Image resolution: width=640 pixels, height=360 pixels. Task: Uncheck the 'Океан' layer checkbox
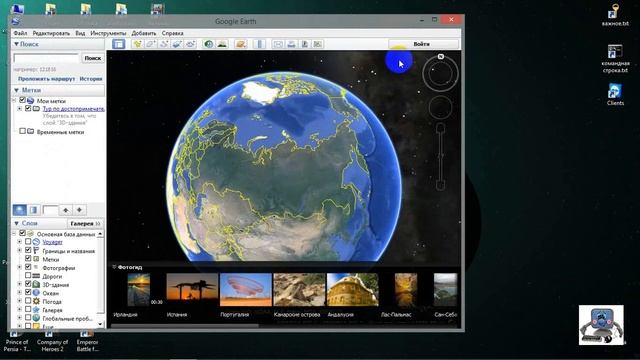click(28, 292)
